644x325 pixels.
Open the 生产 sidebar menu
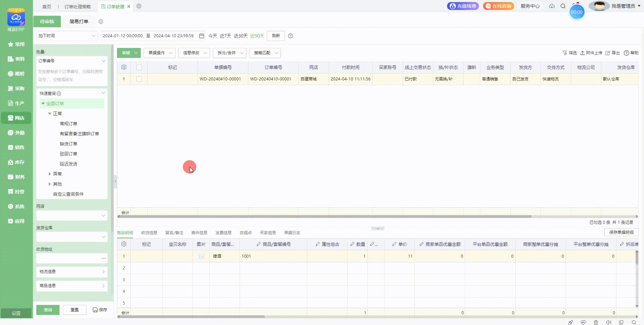tap(16, 103)
